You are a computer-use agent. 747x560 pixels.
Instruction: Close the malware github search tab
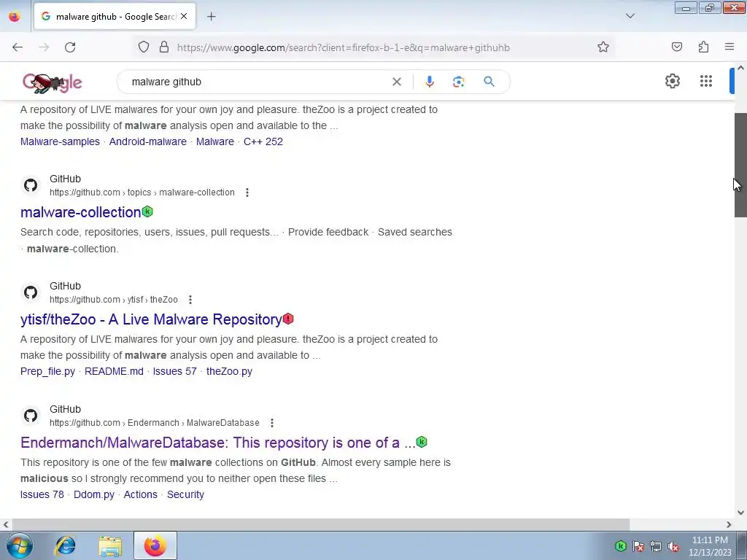[x=184, y=16]
